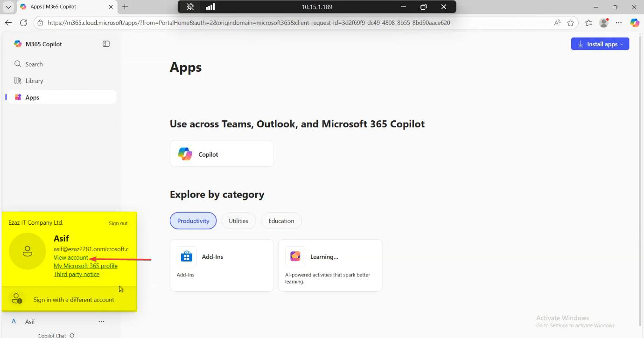Open the Copilot app card
The image size is (644, 338).
222,154
